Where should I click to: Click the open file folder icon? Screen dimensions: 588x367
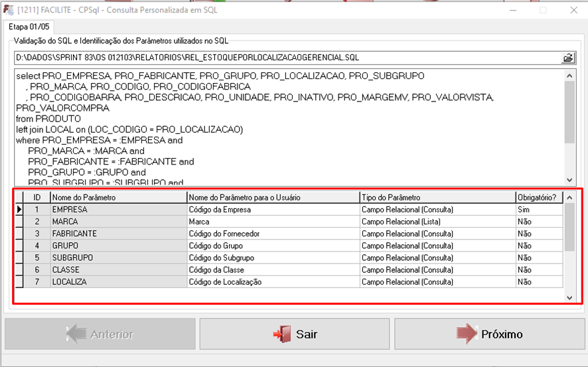coord(568,58)
